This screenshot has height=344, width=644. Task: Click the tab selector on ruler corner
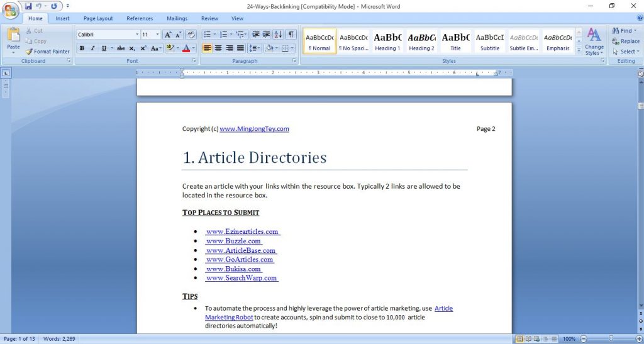pos(6,73)
